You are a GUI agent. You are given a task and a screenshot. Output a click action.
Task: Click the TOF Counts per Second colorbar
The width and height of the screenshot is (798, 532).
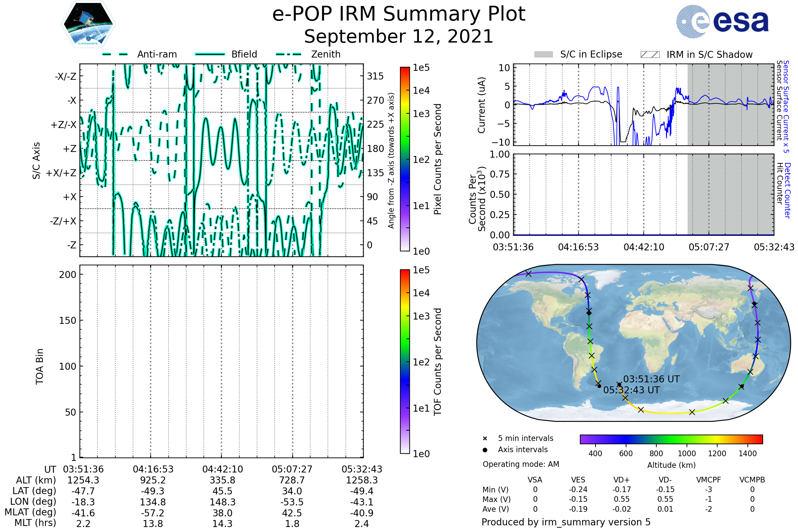pyautogui.click(x=405, y=361)
